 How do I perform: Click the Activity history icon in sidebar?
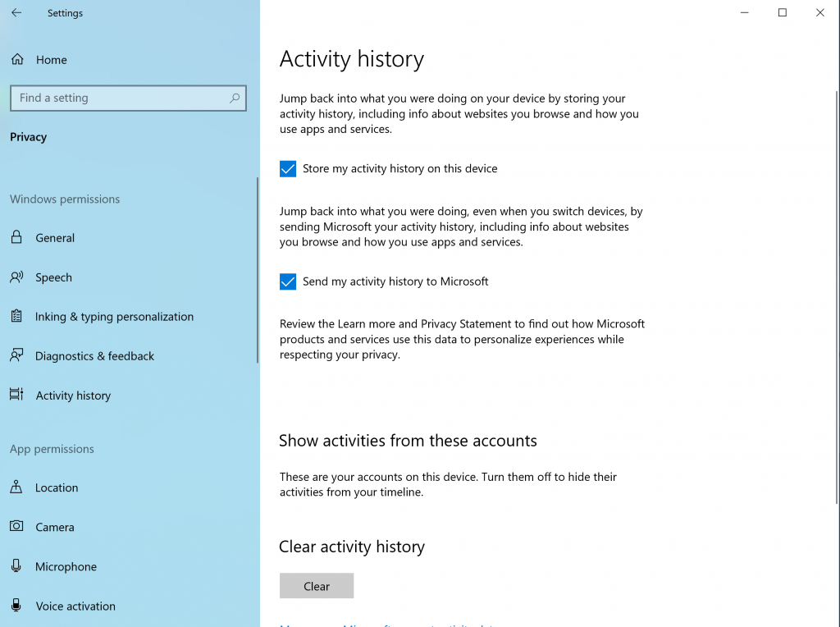tap(16, 395)
